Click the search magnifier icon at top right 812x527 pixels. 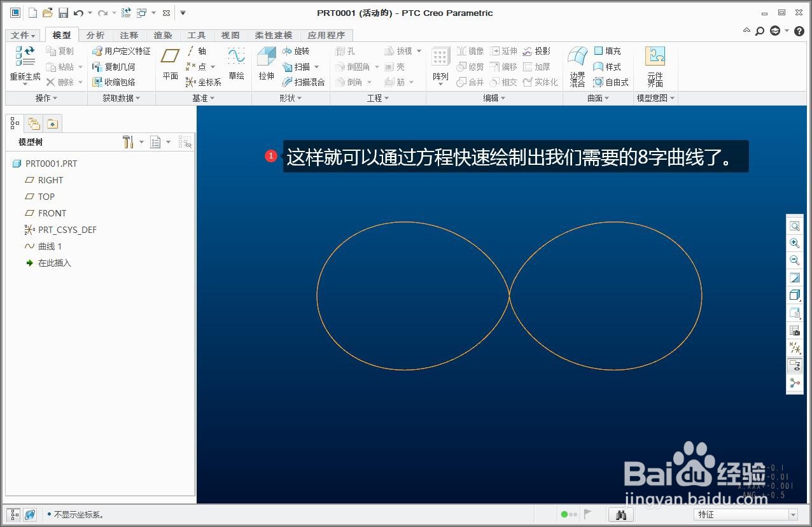(760, 31)
